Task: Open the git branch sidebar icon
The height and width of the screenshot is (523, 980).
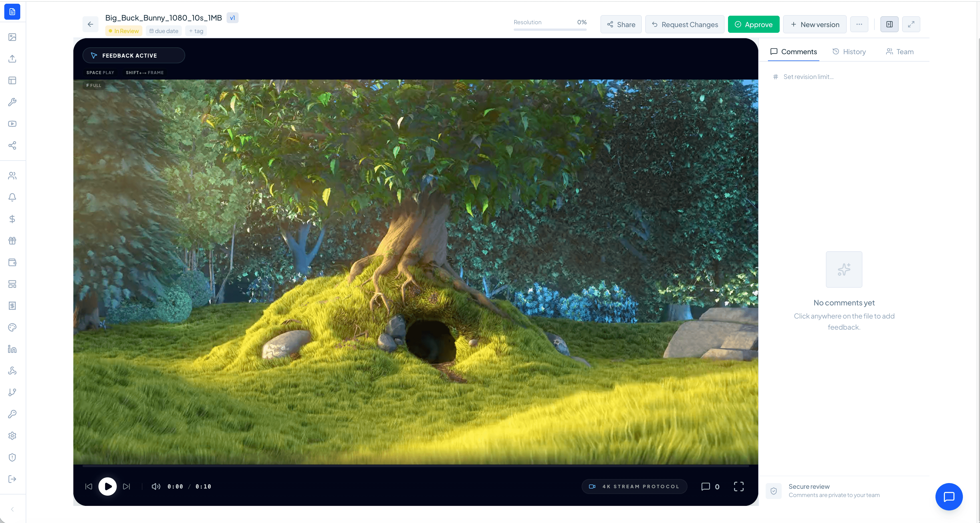Action: [12, 392]
